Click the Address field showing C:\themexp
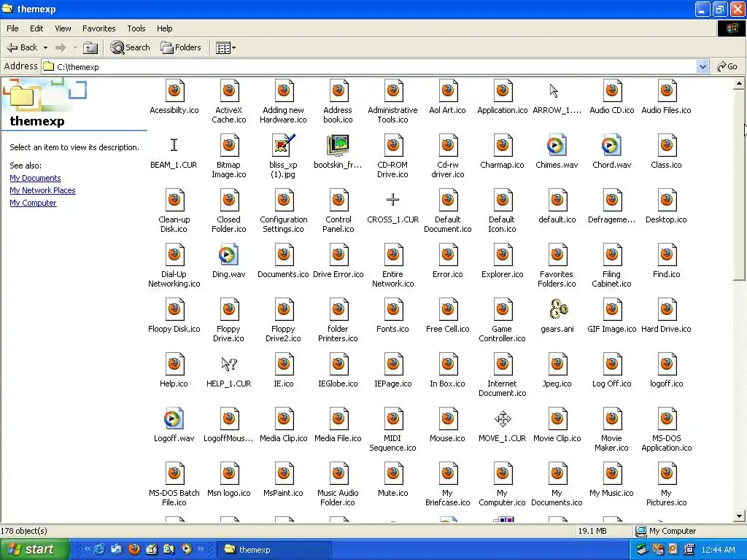This screenshot has height=560, width=747. [368, 66]
